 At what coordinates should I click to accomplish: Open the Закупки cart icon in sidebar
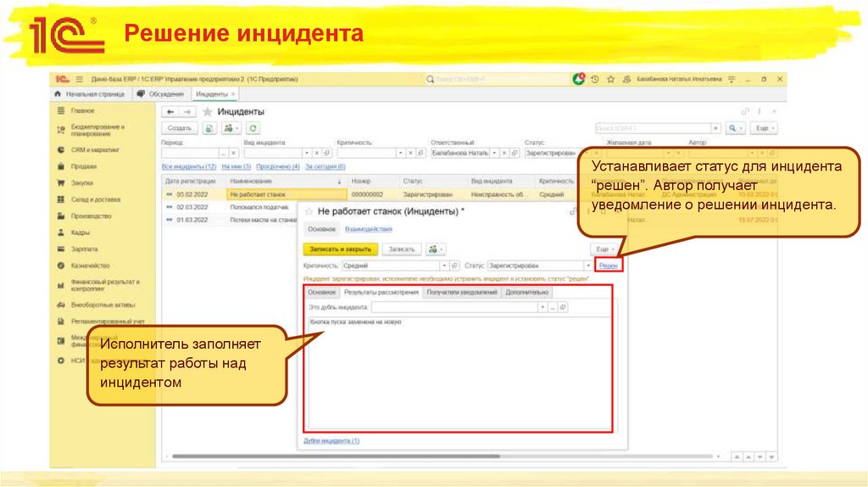pos(61,182)
